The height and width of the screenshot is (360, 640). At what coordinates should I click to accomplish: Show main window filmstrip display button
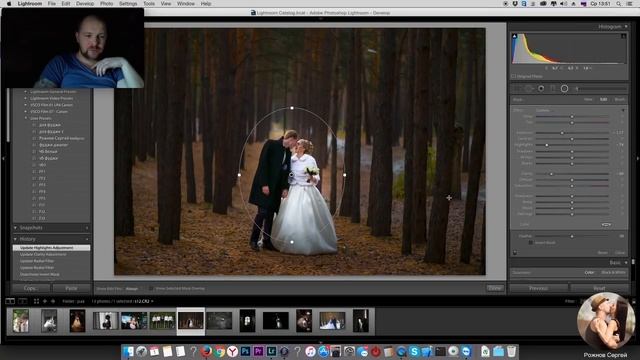10,301
